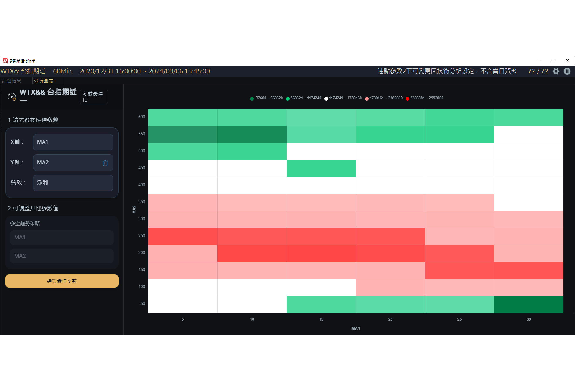Switch to the 詳細結果 tab
Screen dimensions: 575x392
tap(12, 81)
